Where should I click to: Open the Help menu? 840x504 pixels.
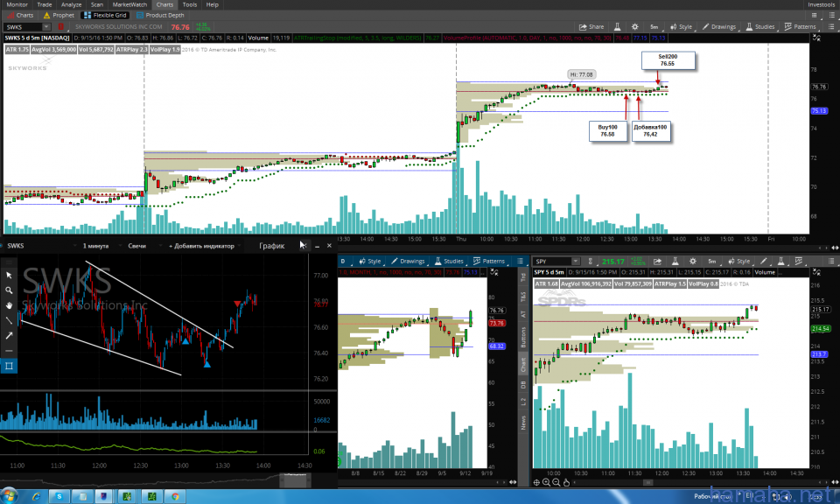[213, 4]
